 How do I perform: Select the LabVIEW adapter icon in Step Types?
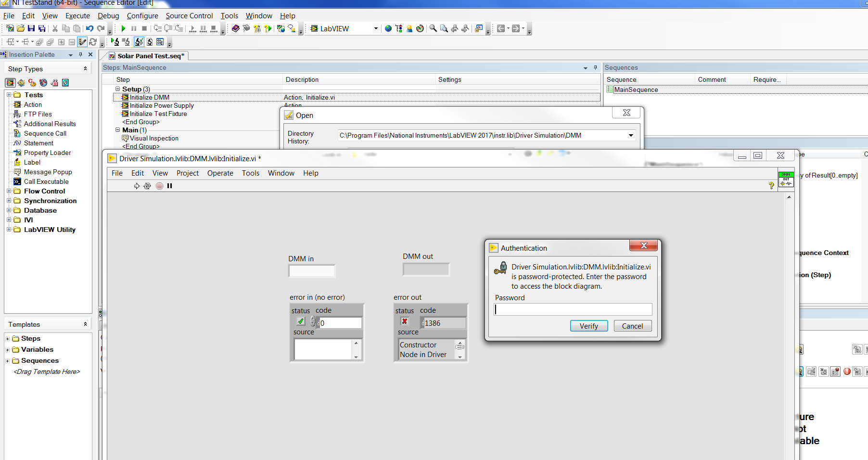10,83
